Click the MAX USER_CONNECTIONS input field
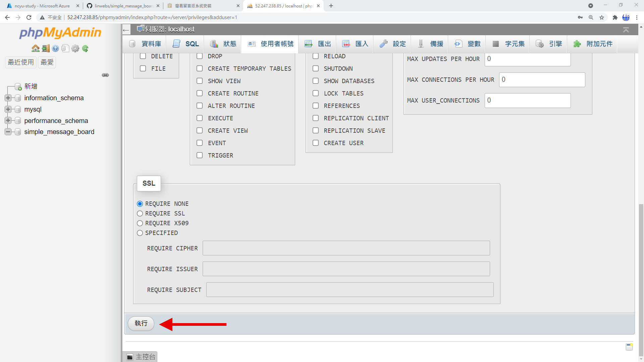The image size is (644, 362). 527,101
